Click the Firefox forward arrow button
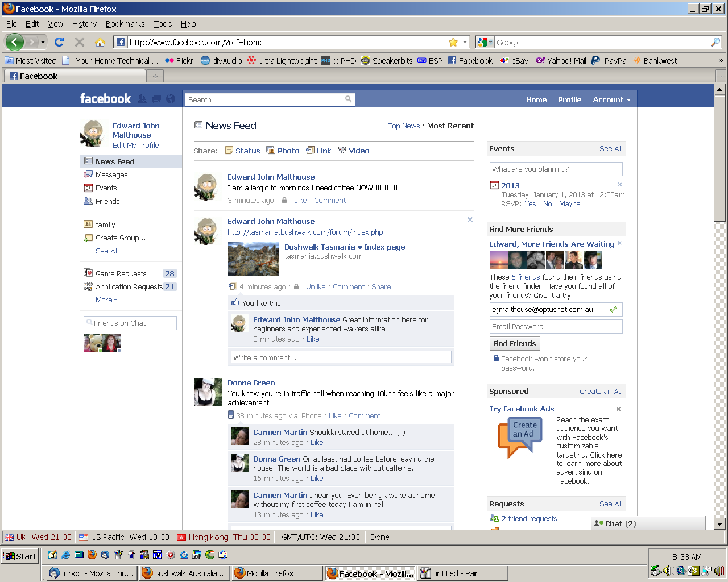This screenshot has width=728, height=582. coord(31,42)
